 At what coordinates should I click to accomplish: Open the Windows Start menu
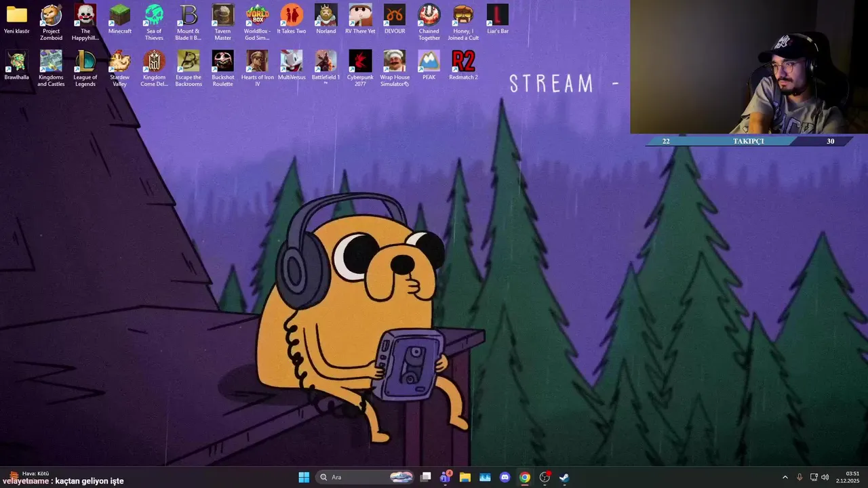coord(304,477)
